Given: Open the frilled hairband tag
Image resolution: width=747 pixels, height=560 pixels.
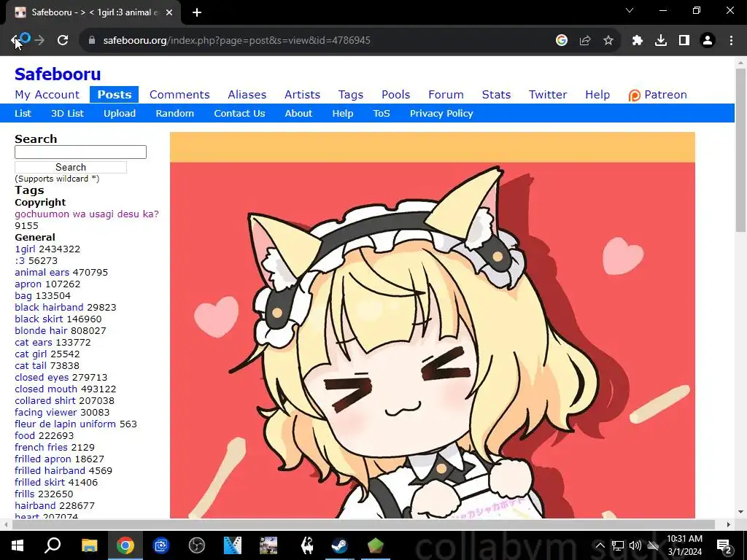Looking at the screenshot, I should [x=50, y=470].
